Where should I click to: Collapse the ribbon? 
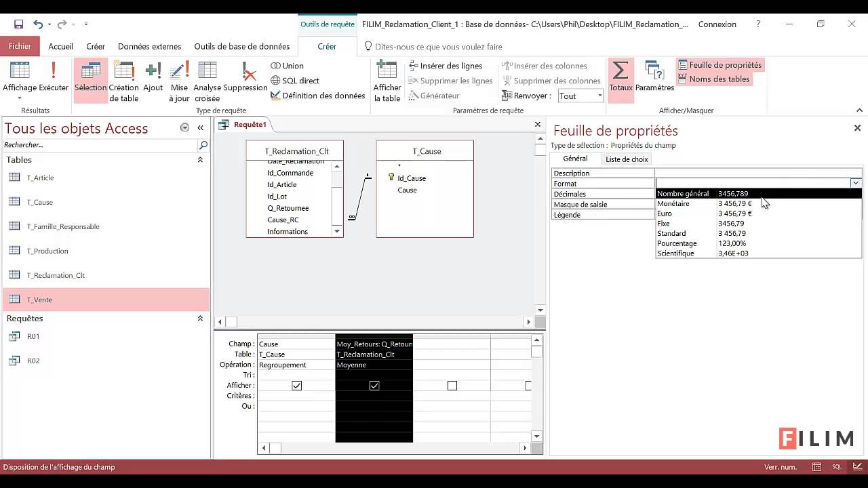860,110
